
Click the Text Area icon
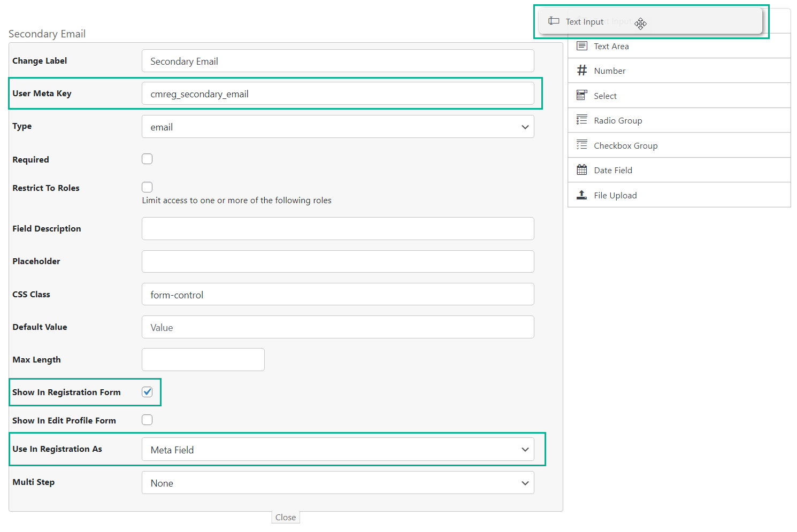[x=582, y=46]
